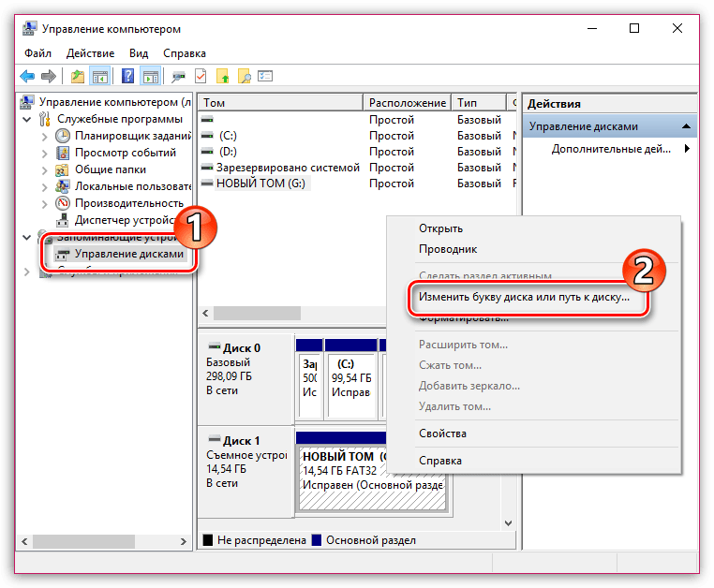Click the blue Help question mark icon

pyautogui.click(x=128, y=76)
